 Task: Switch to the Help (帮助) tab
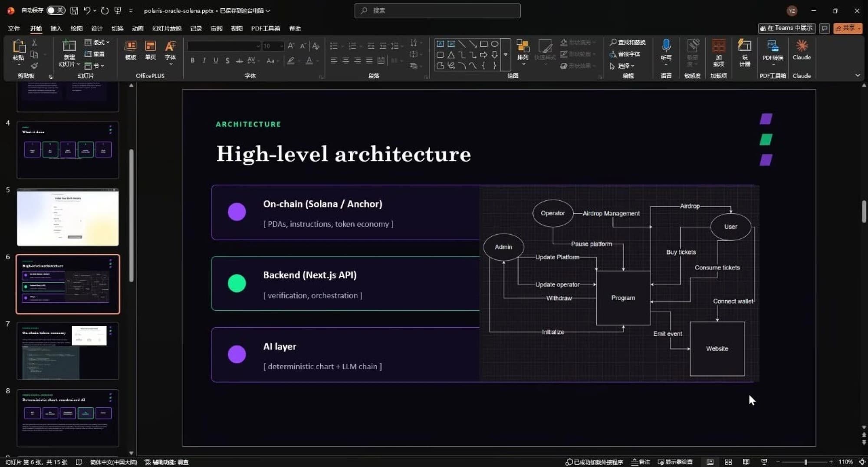(295, 28)
